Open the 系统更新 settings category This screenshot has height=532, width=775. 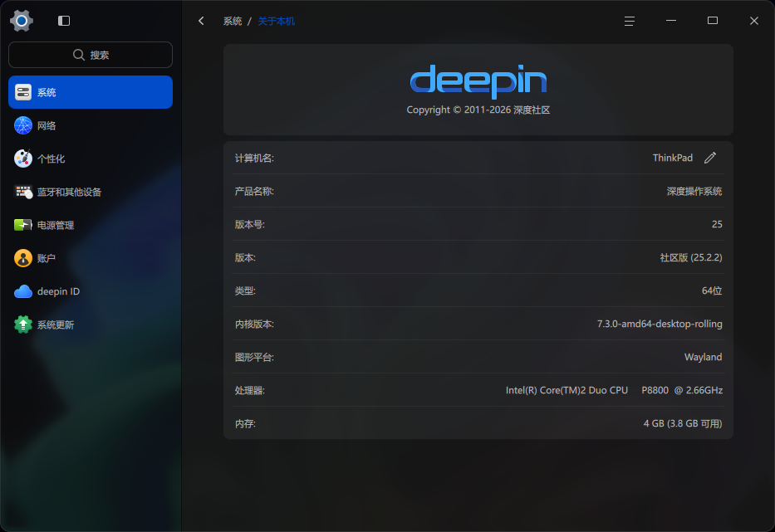(x=91, y=325)
